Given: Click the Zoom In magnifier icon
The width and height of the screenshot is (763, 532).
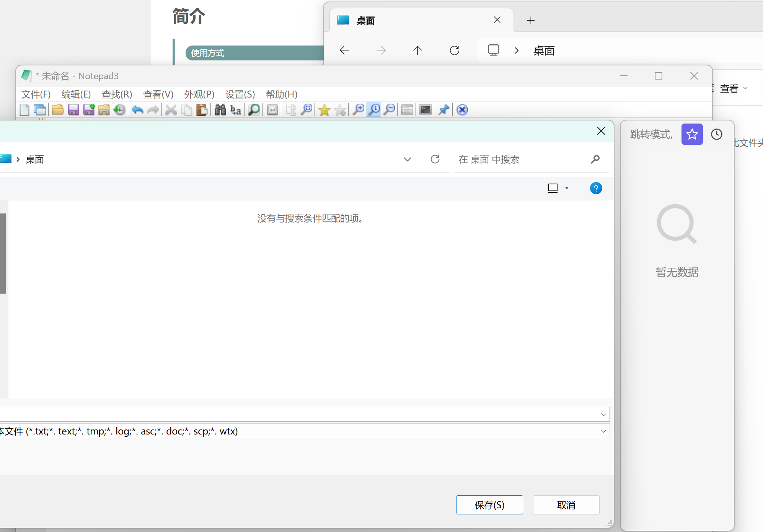Looking at the screenshot, I should coord(358,110).
